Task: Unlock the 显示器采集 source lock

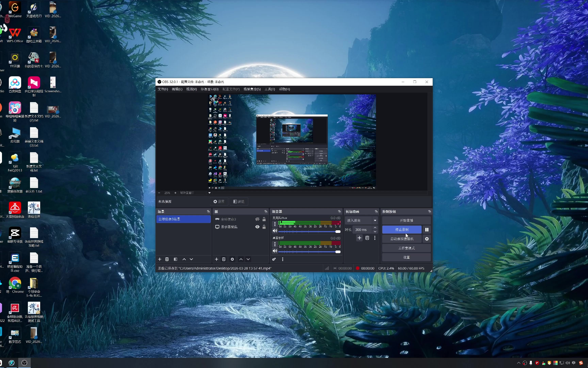Action: coord(264,227)
